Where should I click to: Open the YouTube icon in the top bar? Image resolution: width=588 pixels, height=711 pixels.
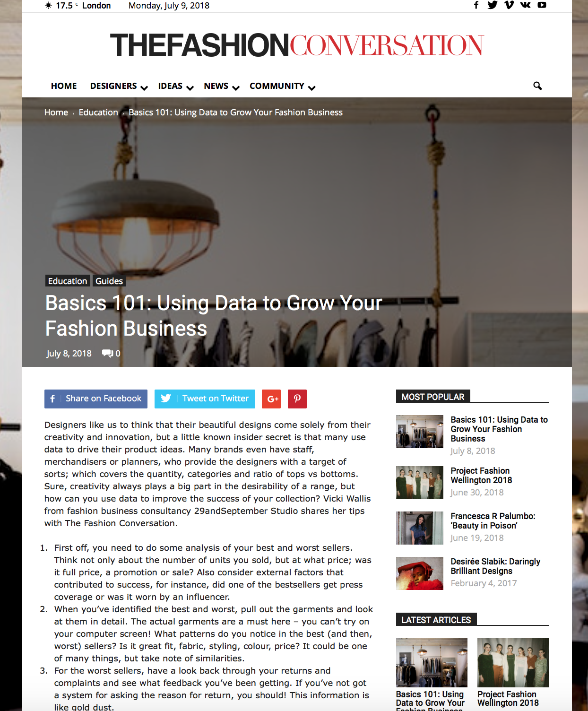542,5
